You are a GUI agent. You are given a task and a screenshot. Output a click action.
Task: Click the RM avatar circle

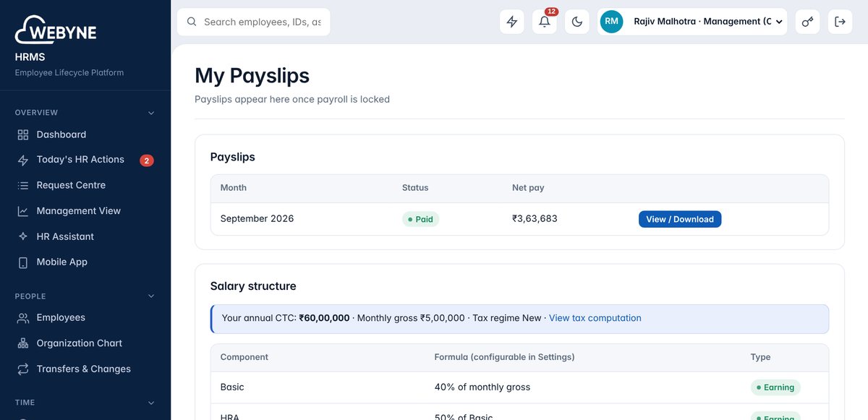pos(612,22)
